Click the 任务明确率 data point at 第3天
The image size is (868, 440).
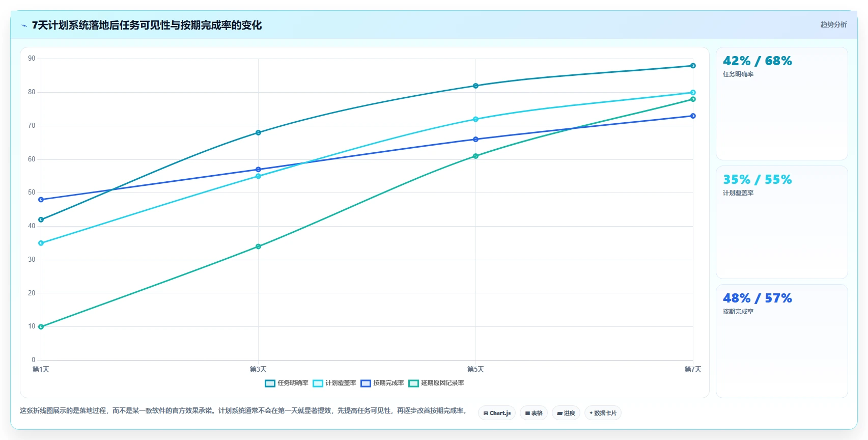tap(258, 132)
